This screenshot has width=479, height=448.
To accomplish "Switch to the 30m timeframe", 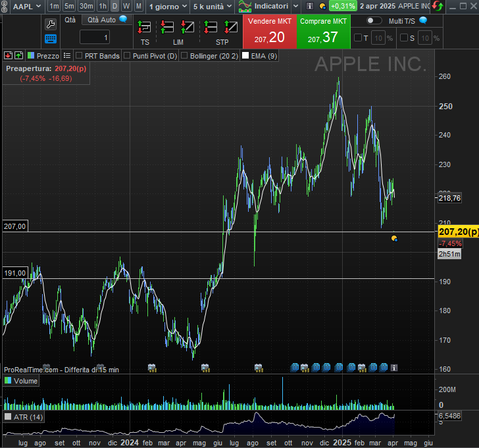I will [86, 6].
